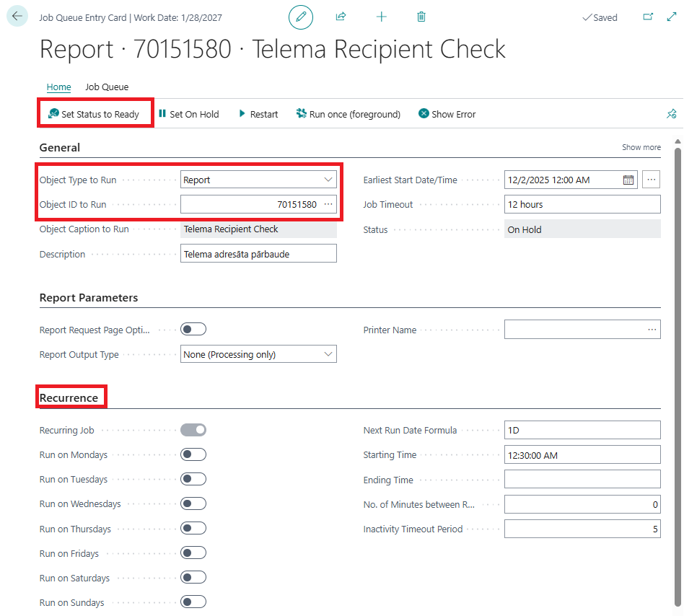This screenshot has width=684, height=616.
Task: Click the plus new record icon
Action: point(382,17)
